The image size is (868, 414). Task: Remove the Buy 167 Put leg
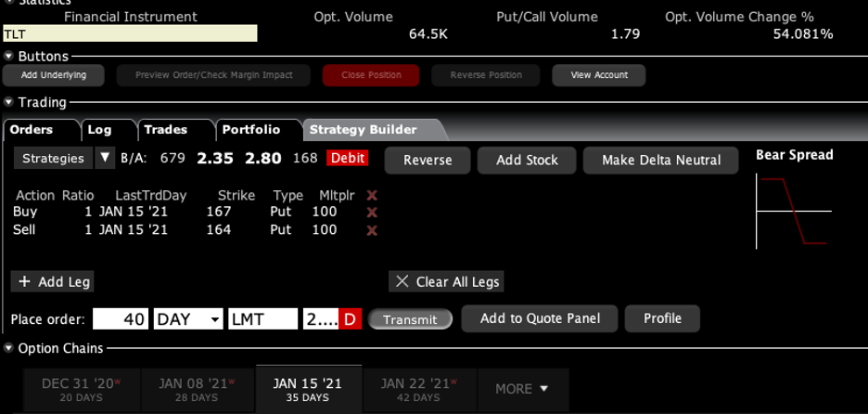click(372, 213)
